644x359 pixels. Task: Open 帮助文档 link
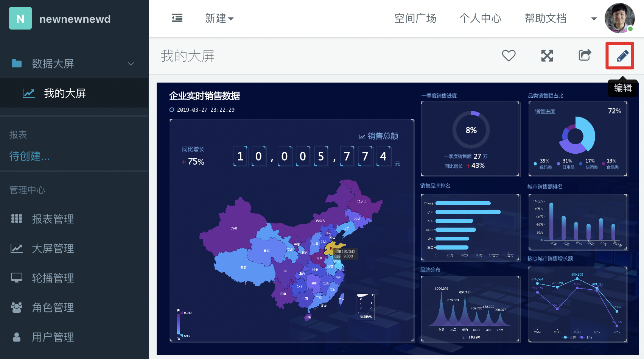(x=545, y=18)
